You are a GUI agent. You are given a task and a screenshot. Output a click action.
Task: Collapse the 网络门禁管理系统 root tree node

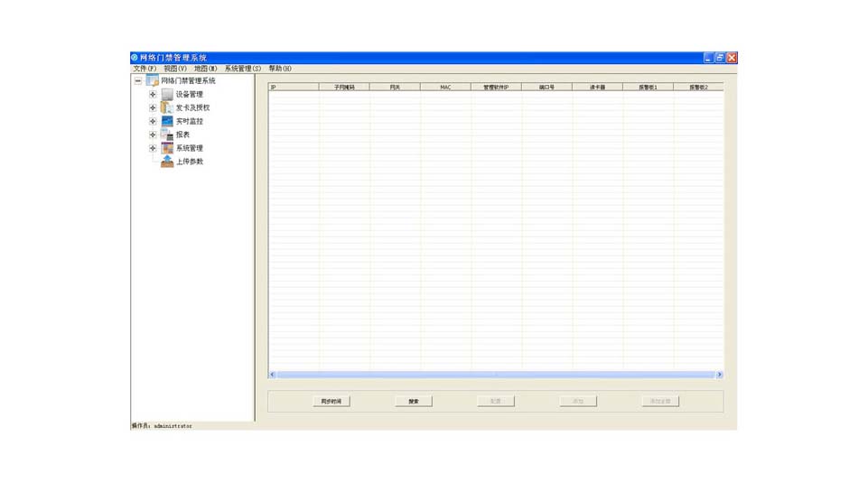click(x=138, y=80)
